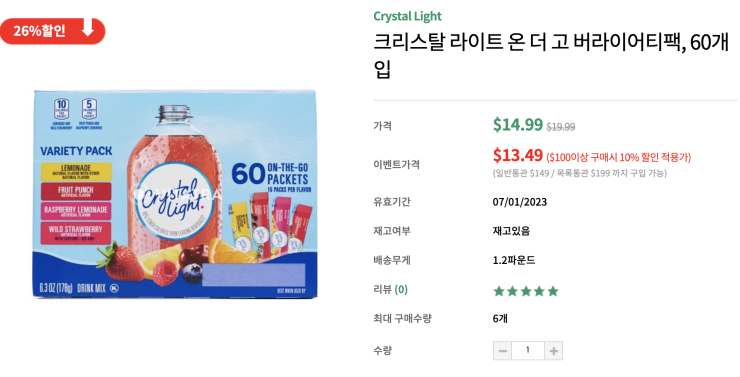740x377 pixels.
Task: Click the 26% discount badge
Action: coord(52,31)
